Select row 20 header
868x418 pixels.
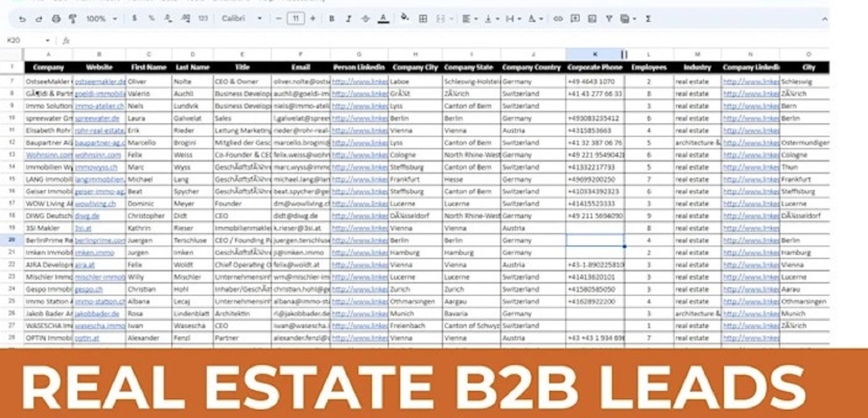click(12, 240)
